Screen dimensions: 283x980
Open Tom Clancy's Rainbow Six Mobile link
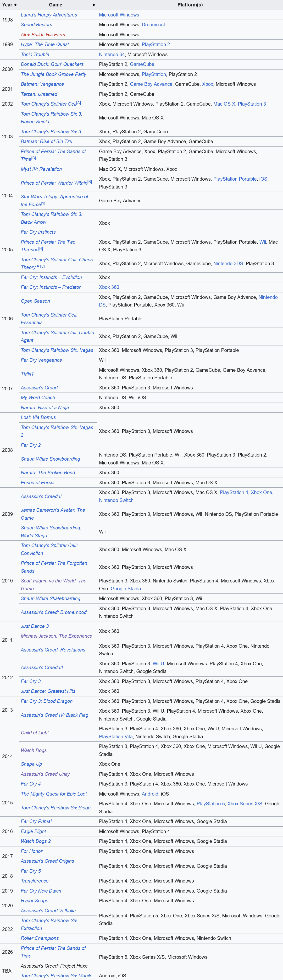click(56, 975)
